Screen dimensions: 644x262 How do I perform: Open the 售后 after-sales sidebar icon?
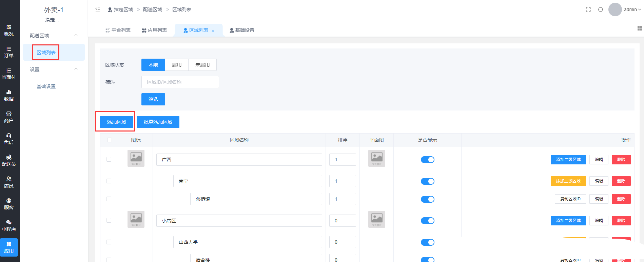tap(9, 139)
